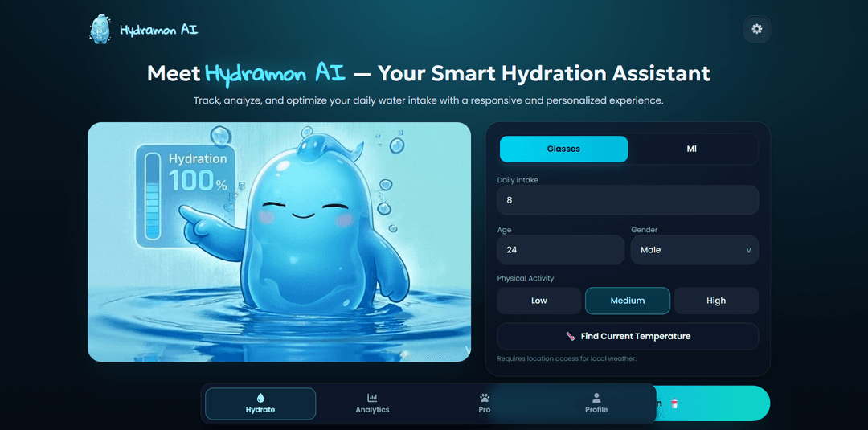The height and width of the screenshot is (430, 868).
Task: Switch intake unit to Glasses
Action: pos(563,149)
